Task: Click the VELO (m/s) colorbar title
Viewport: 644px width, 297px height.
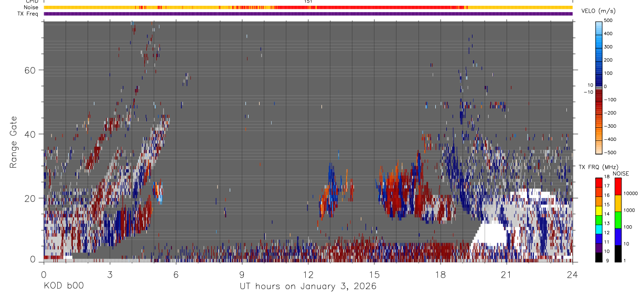Action: (599, 11)
